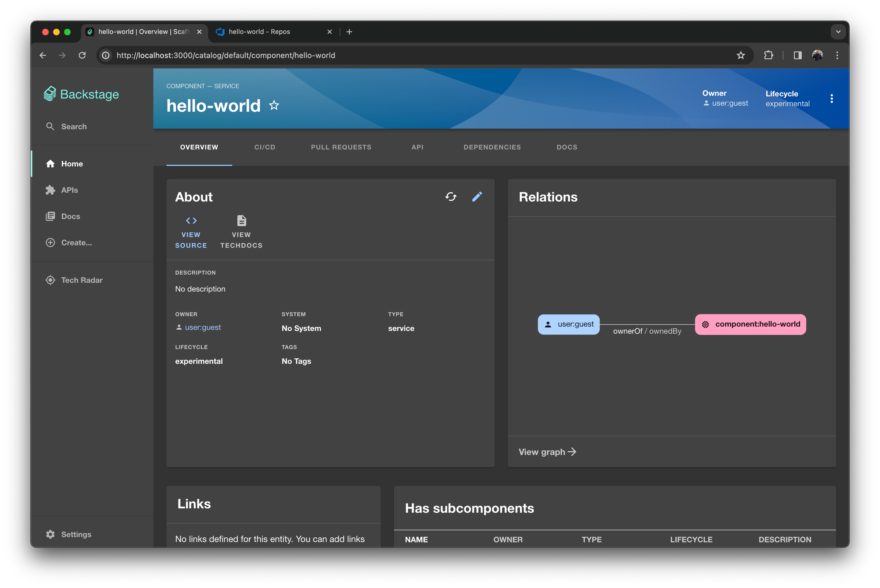Click 'No description' text

tap(200, 289)
